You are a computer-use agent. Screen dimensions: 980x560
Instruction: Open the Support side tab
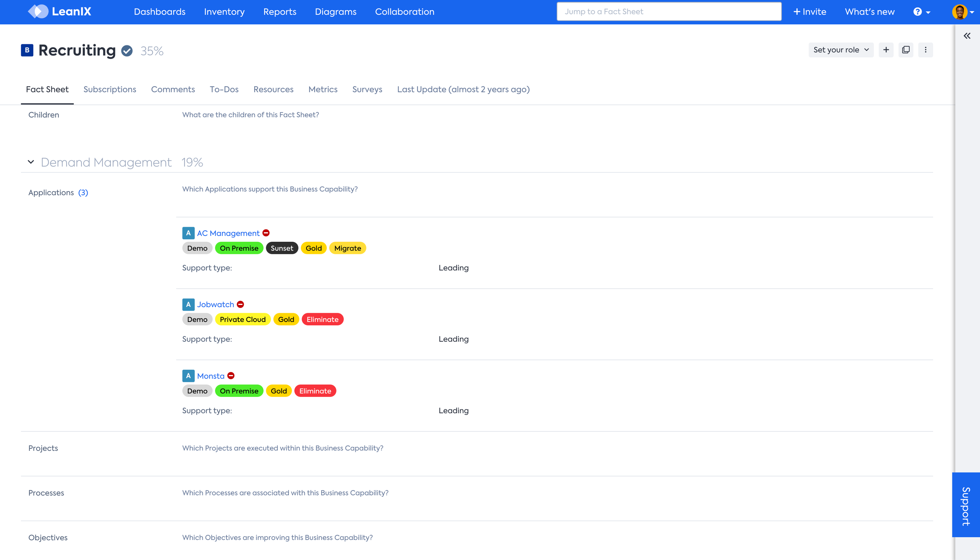click(965, 505)
